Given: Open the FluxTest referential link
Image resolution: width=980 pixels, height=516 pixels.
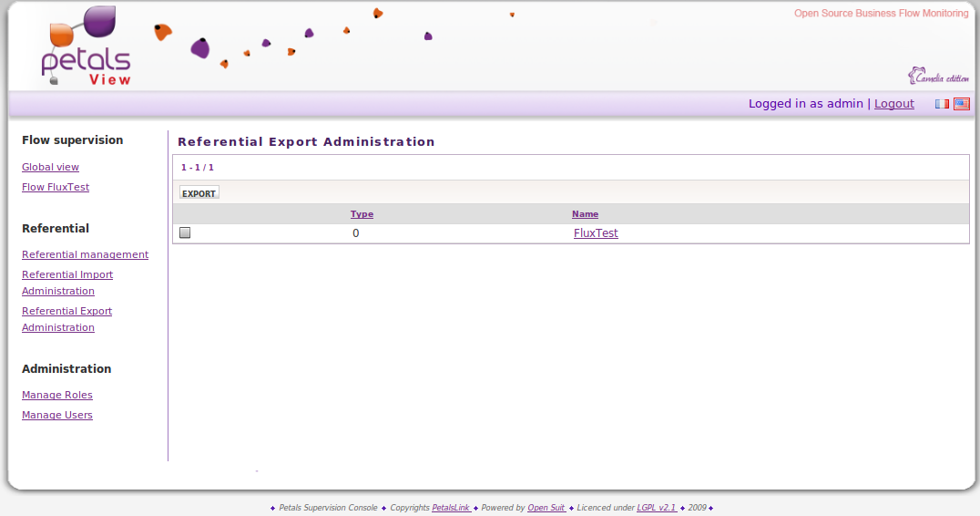Looking at the screenshot, I should 596,233.
